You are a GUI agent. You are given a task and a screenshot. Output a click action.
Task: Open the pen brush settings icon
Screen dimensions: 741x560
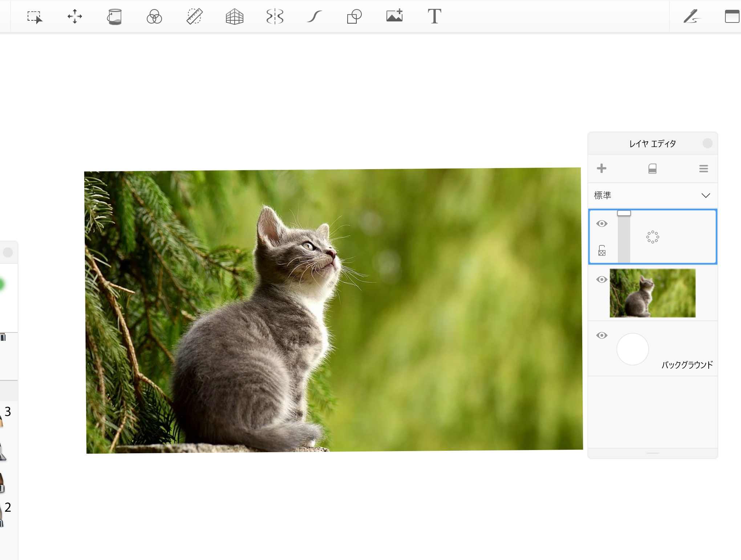coord(692,17)
